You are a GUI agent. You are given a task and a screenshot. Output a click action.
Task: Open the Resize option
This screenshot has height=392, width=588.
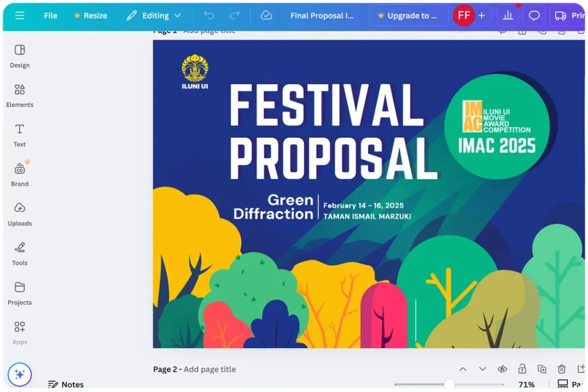tap(91, 15)
